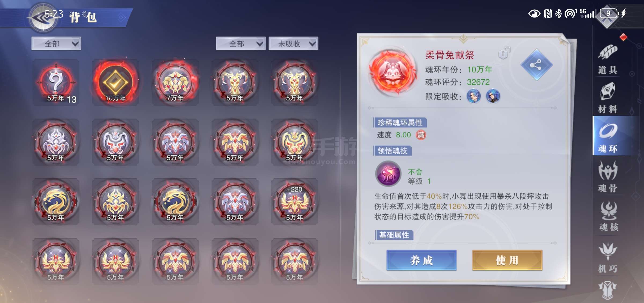The width and height of the screenshot is (644, 303).
Task: Switch to the 材料 tab
Action: tap(608, 98)
